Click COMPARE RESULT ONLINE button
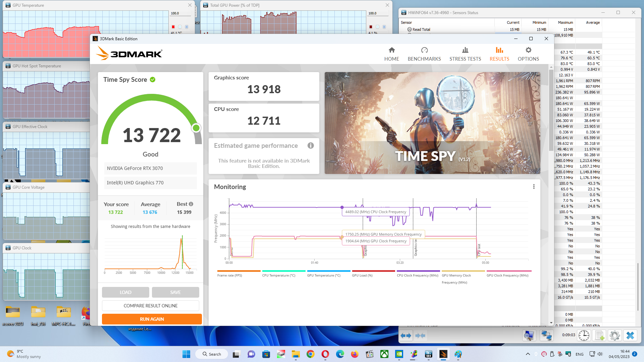This screenshot has height=362, width=644. [x=151, y=306]
